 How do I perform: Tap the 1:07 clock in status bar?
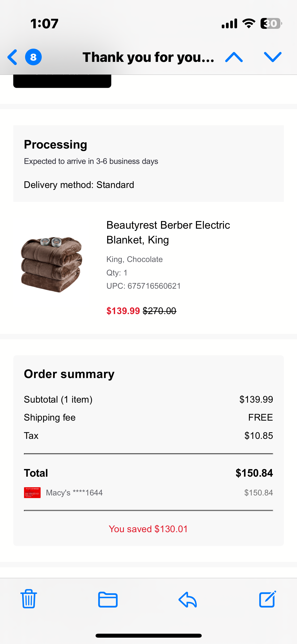click(44, 24)
